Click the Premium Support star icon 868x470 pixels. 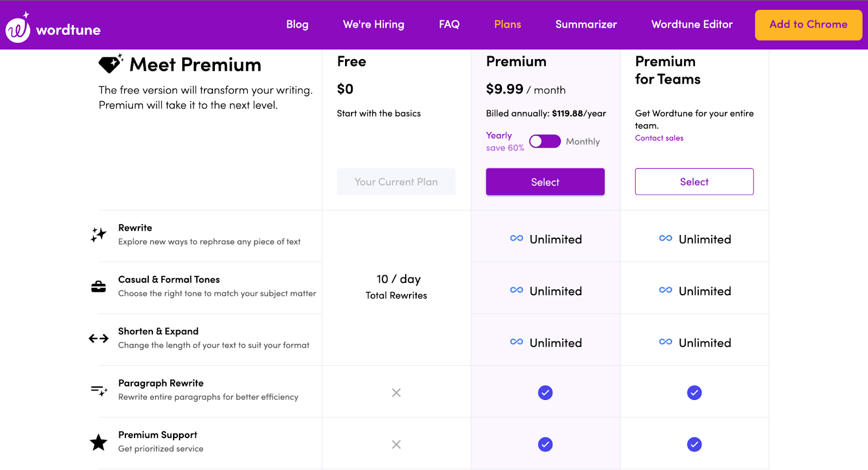[x=98, y=442]
